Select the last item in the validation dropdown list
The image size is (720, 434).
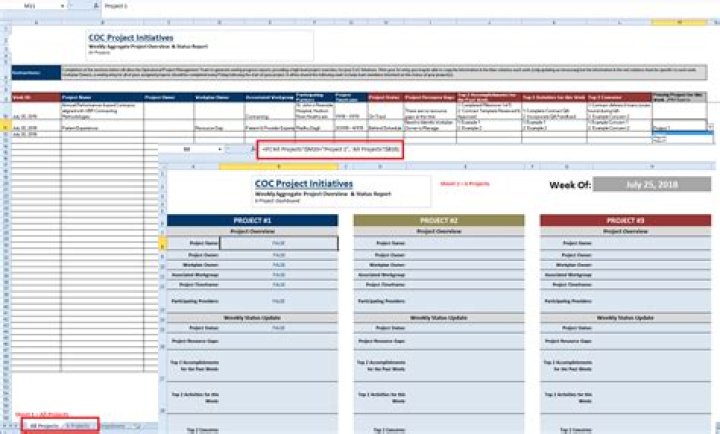pos(682,141)
